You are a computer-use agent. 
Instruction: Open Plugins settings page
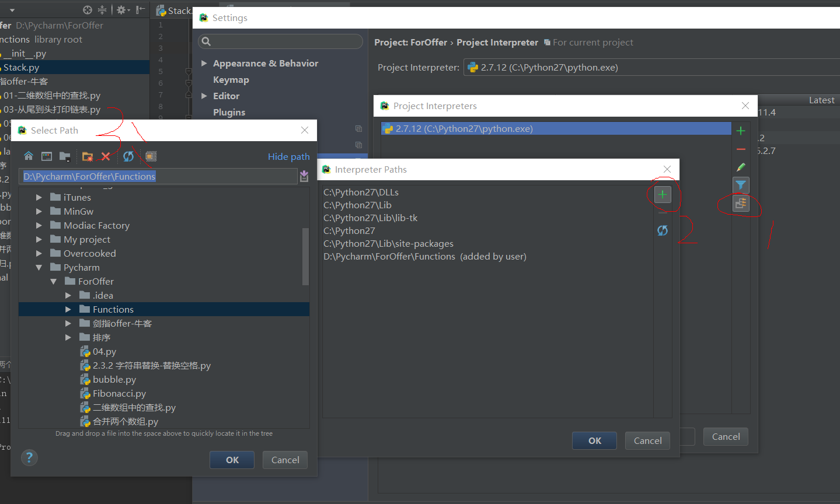pos(229,112)
